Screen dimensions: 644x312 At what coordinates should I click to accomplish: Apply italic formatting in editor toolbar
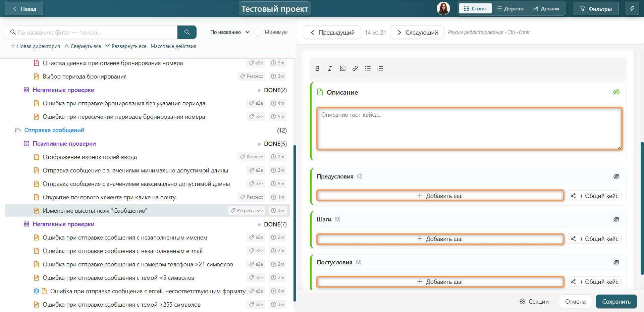(x=330, y=68)
